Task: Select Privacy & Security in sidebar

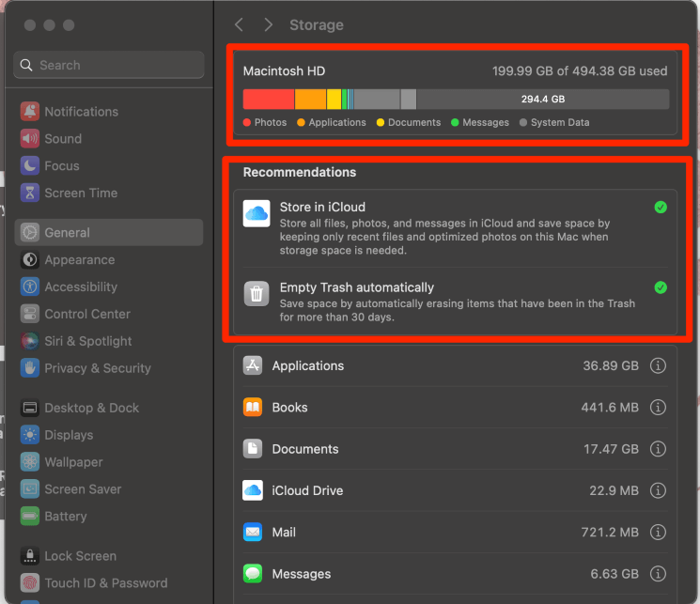Action: click(97, 368)
